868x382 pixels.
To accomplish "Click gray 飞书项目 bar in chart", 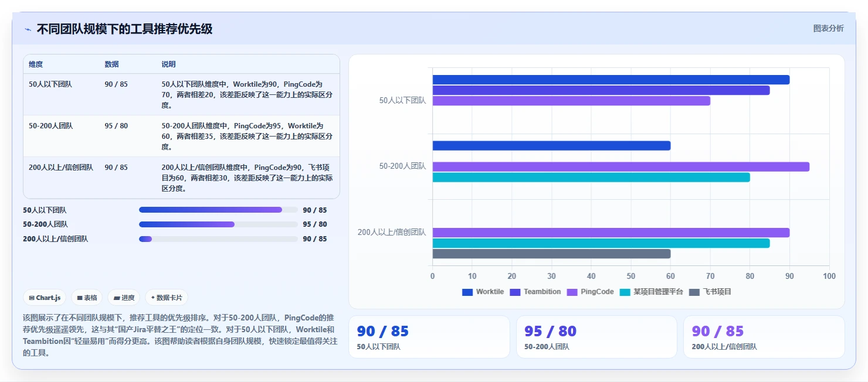I will 551,254.
